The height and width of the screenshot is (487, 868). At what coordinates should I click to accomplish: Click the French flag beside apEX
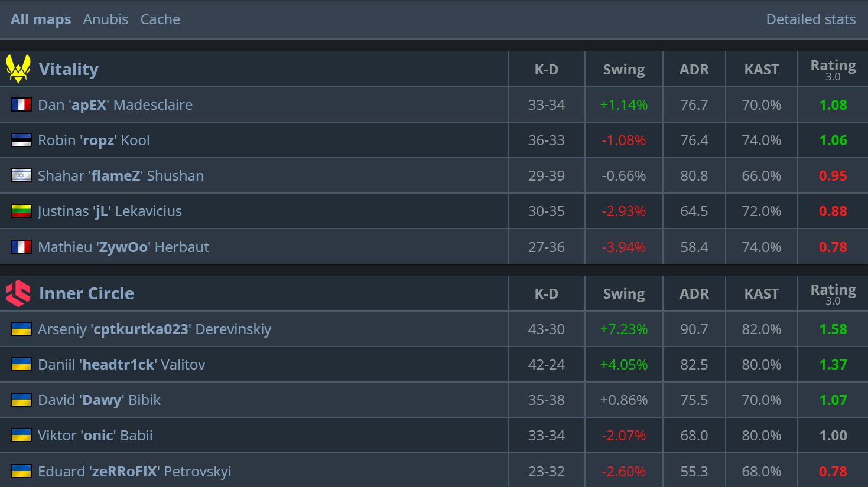point(21,105)
